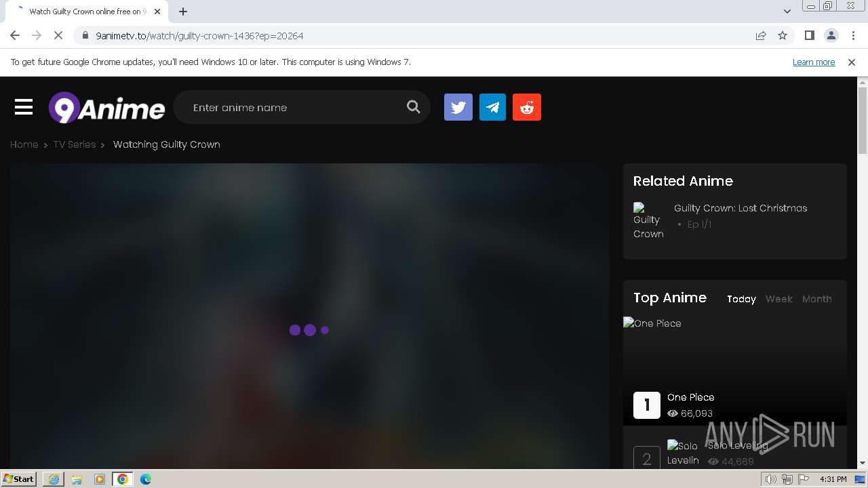Open the Windows Start menu
Viewport: 868px width, 488px height.
pos(19,479)
